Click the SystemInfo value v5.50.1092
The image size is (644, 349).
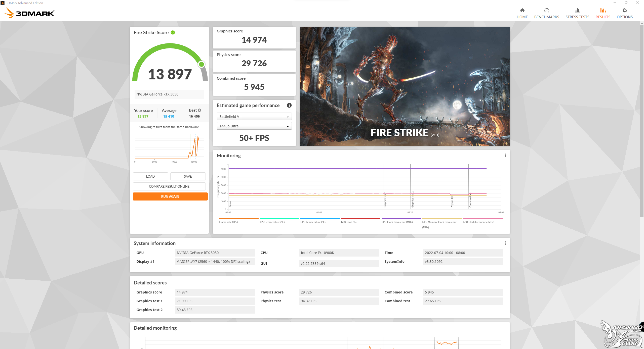coord(463,262)
